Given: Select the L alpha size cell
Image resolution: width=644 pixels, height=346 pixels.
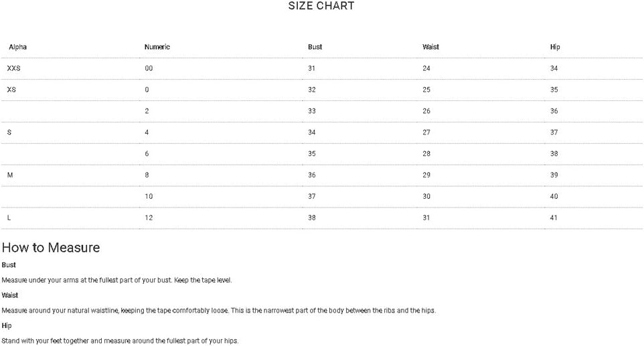Looking at the screenshot, I should tap(9, 218).
